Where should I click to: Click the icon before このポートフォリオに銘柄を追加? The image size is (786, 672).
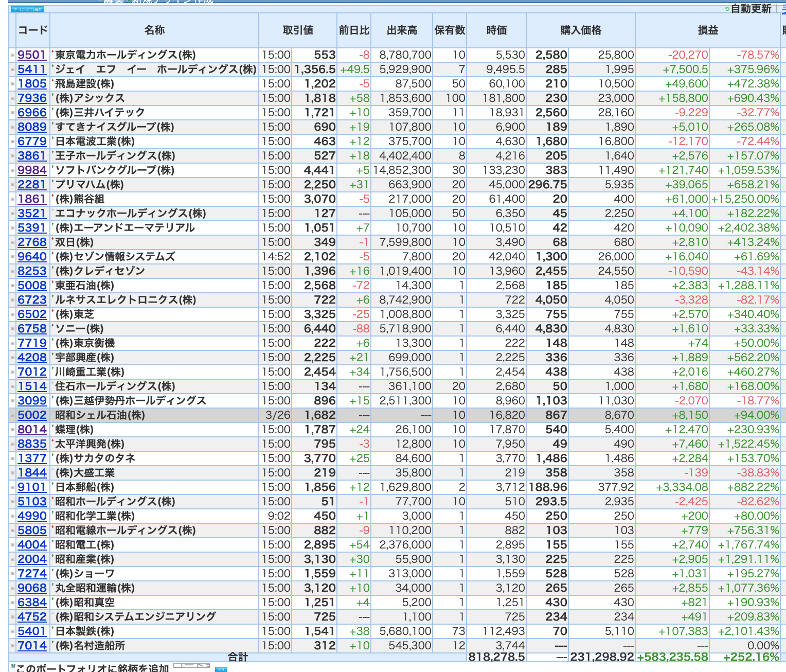[13, 666]
